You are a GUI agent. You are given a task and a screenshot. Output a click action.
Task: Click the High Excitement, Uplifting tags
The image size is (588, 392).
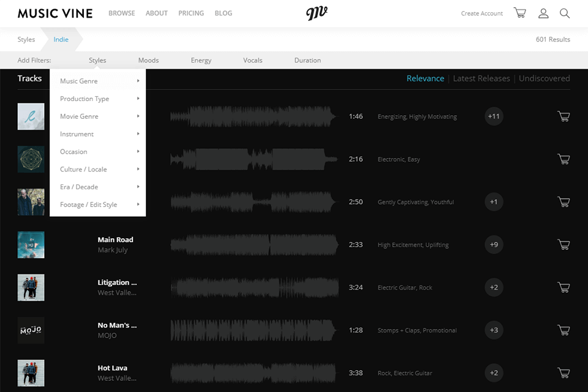coord(413,245)
